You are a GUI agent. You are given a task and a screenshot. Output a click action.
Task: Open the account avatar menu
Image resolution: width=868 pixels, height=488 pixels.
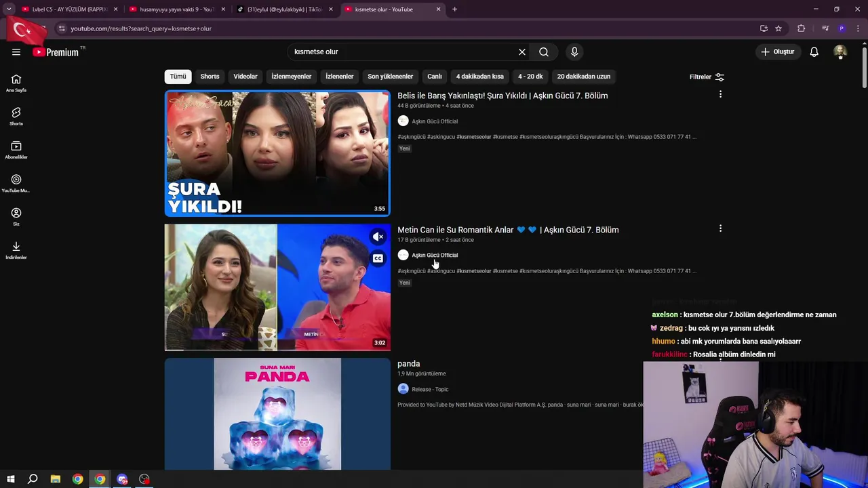[x=840, y=52]
